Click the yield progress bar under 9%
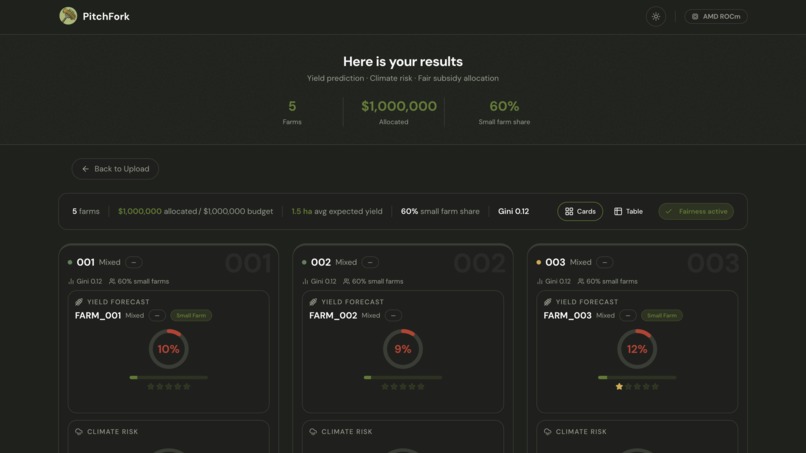Viewport: 806px width, 453px height. (403, 377)
